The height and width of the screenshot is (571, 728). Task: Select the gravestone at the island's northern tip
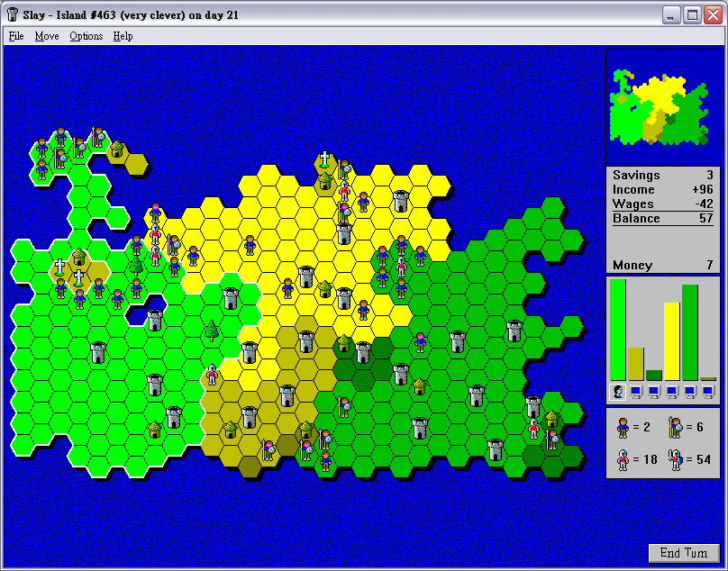point(324,159)
